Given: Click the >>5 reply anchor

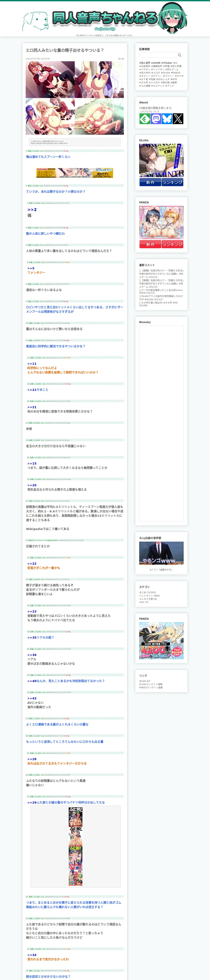Looking at the screenshot, I should coord(31,268).
